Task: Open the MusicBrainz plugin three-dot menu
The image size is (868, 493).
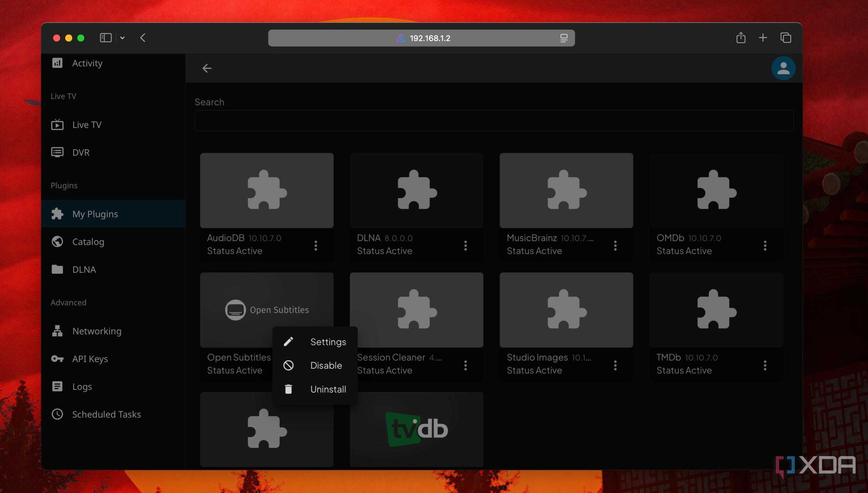Action: coord(615,245)
